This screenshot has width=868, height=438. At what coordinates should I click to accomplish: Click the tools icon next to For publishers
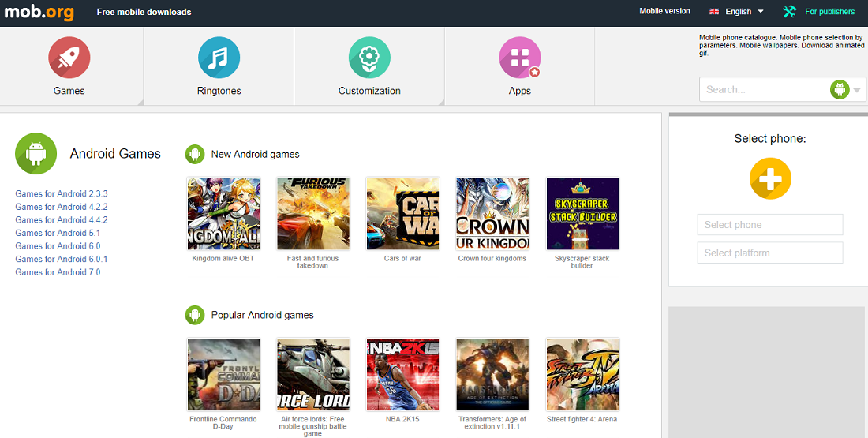coord(789,11)
